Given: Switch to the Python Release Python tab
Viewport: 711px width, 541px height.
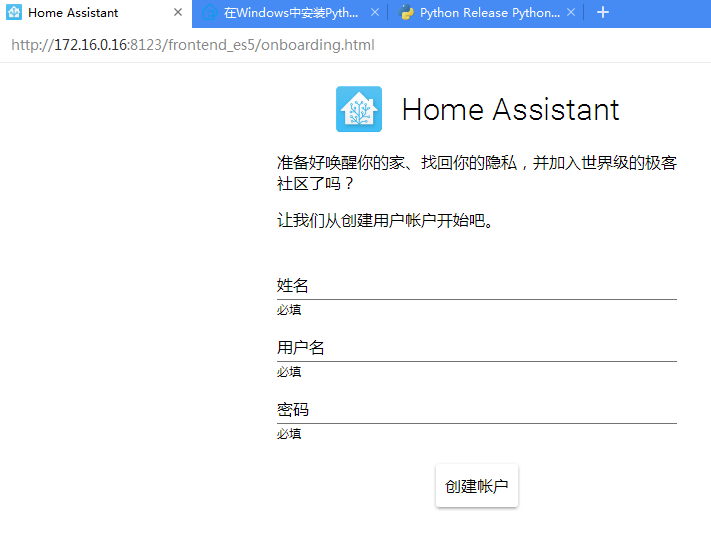Looking at the screenshot, I should (x=486, y=13).
